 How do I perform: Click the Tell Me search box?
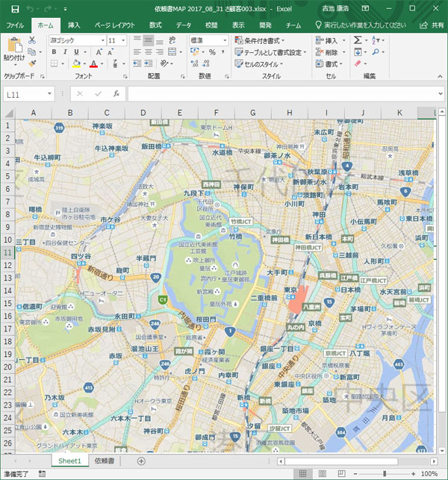(361, 25)
